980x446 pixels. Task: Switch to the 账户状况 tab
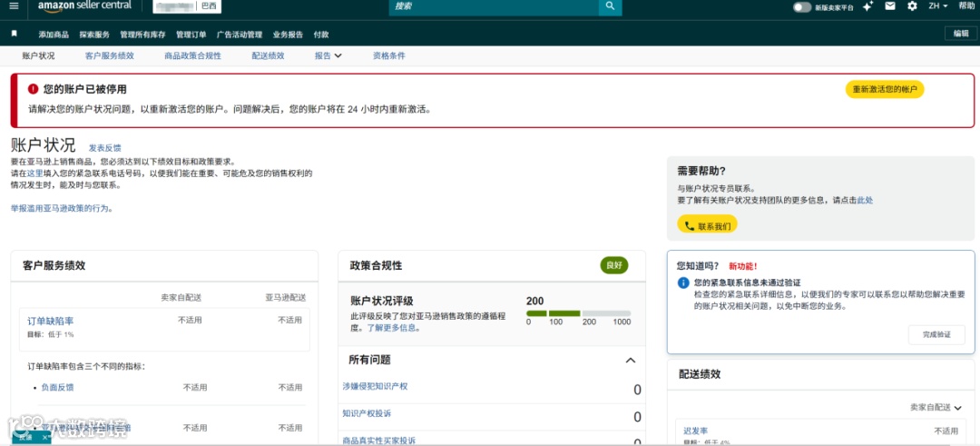coord(39,55)
